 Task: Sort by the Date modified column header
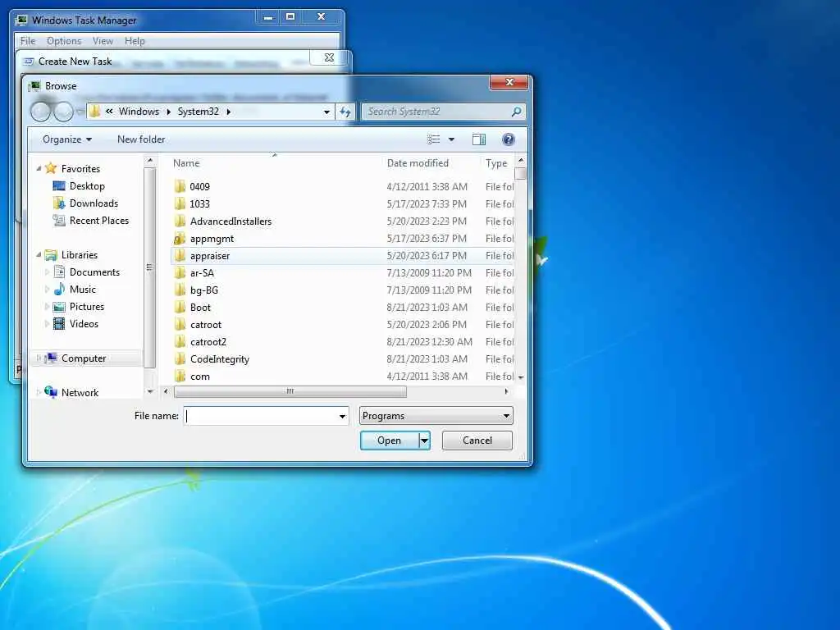click(418, 163)
